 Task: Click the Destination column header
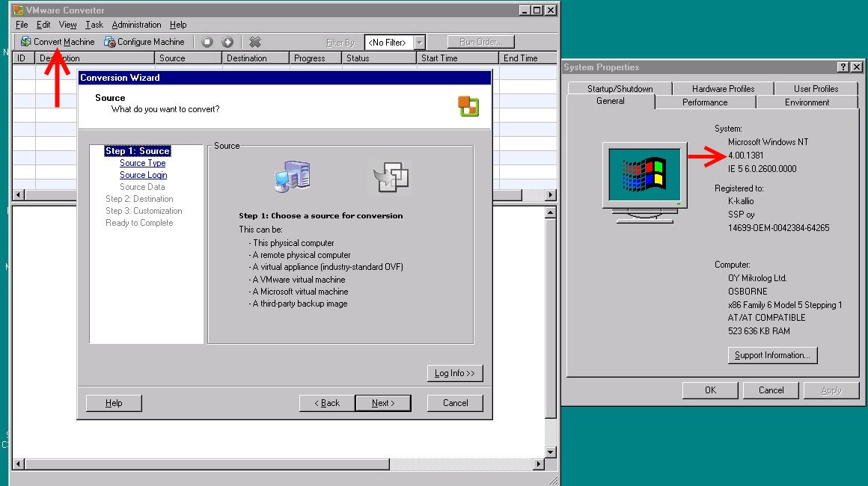(256, 58)
